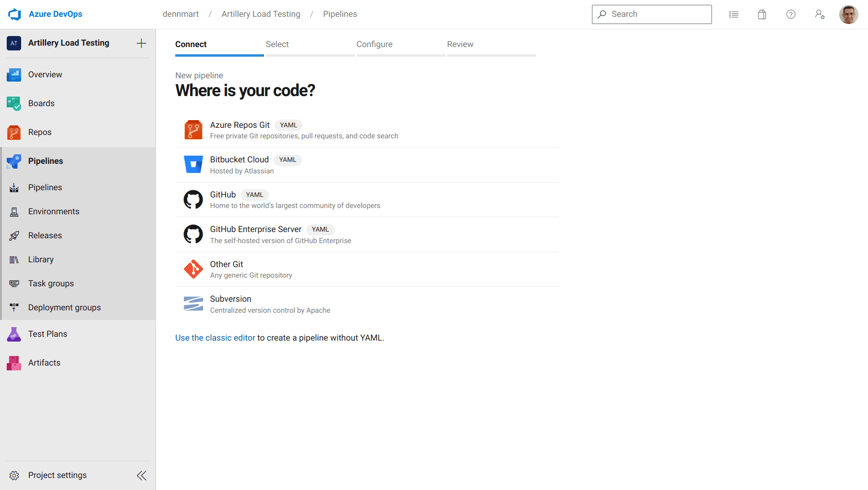This screenshot has width=868, height=490.
Task: Switch to the Select step
Action: [277, 44]
